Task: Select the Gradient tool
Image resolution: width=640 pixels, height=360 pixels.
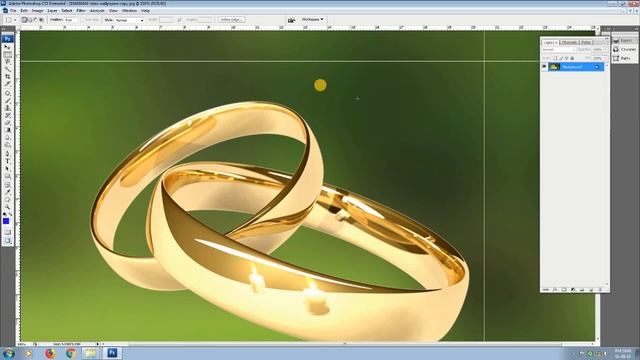Action: [x=7, y=130]
